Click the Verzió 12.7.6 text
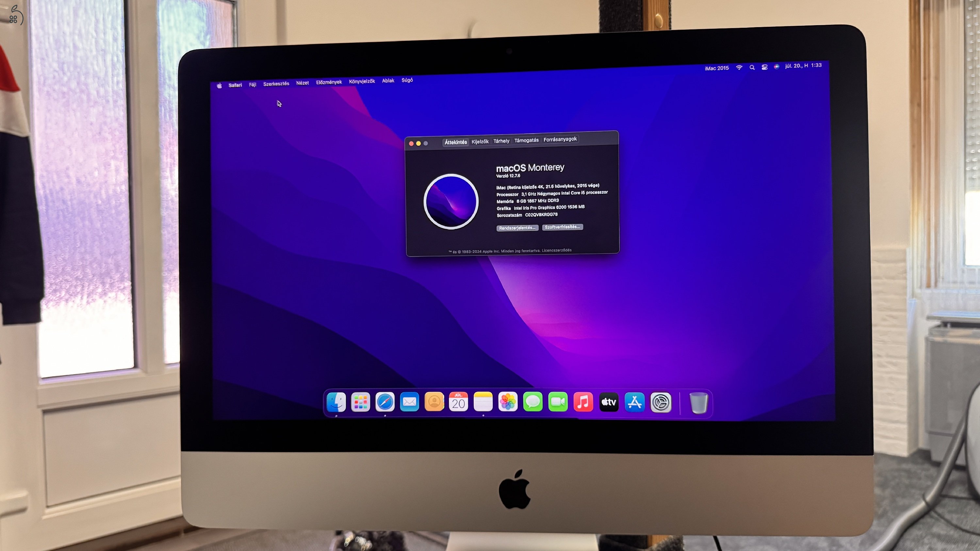This screenshot has height=551, width=980. coord(508,176)
